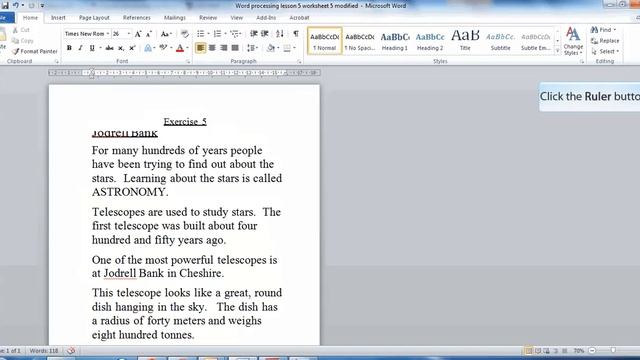Click the Change Styles button
This screenshot has width=640, height=360.
573,42
